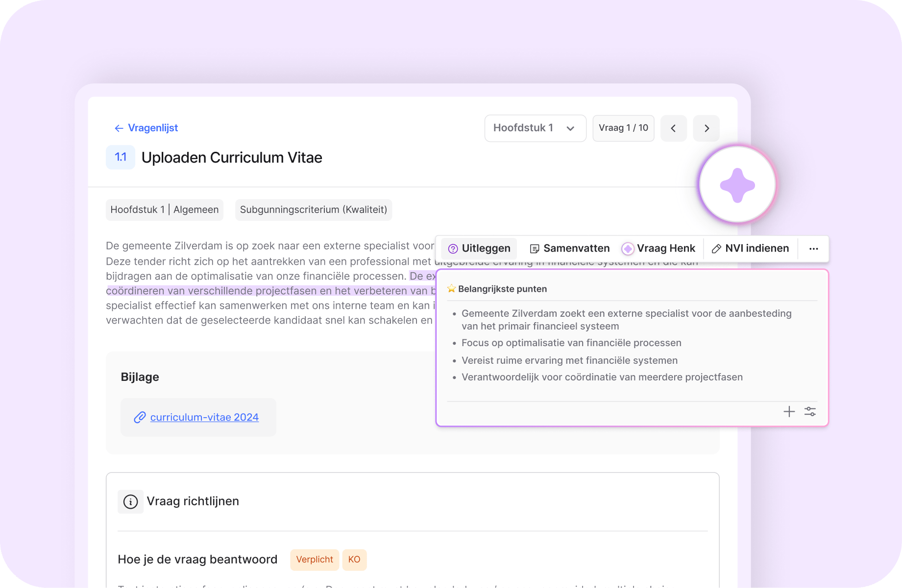Screen dimensions: 902x588
Task: Click the plus icon in summary panel
Action: click(x=789, y=412)
